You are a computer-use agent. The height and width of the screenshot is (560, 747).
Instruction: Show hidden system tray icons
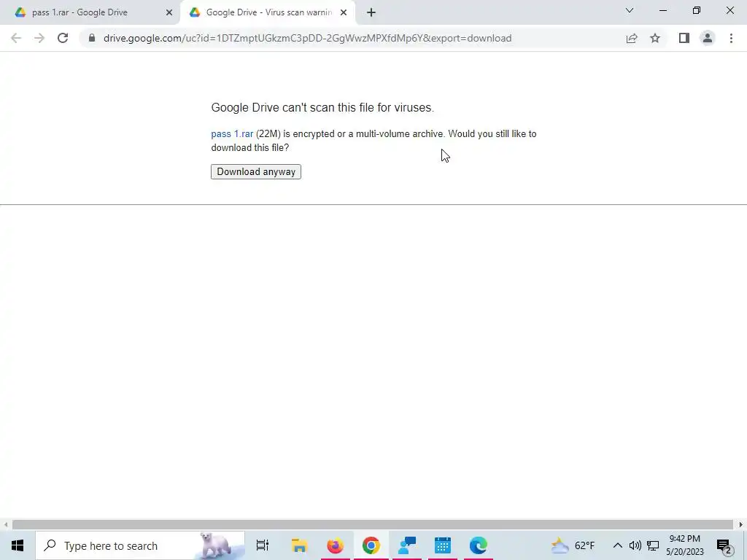617,545
